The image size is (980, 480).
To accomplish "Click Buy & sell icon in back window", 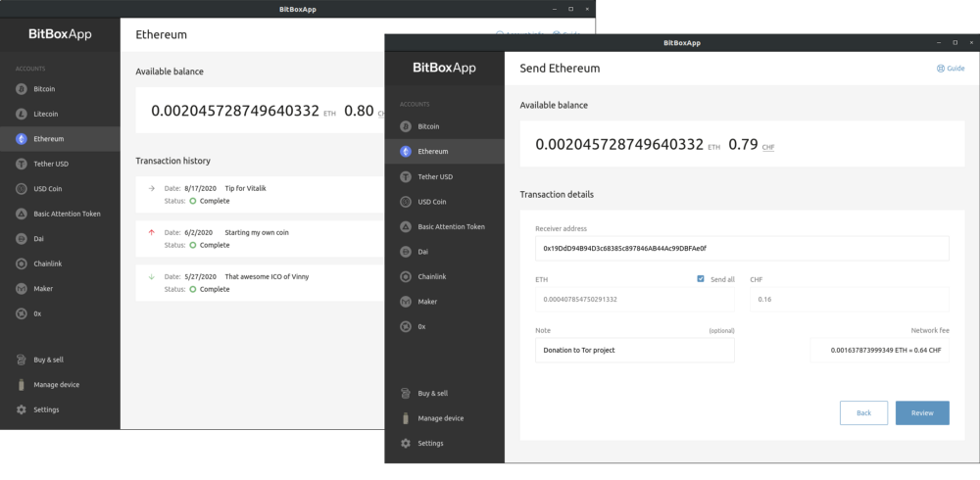I will [22, 360].
